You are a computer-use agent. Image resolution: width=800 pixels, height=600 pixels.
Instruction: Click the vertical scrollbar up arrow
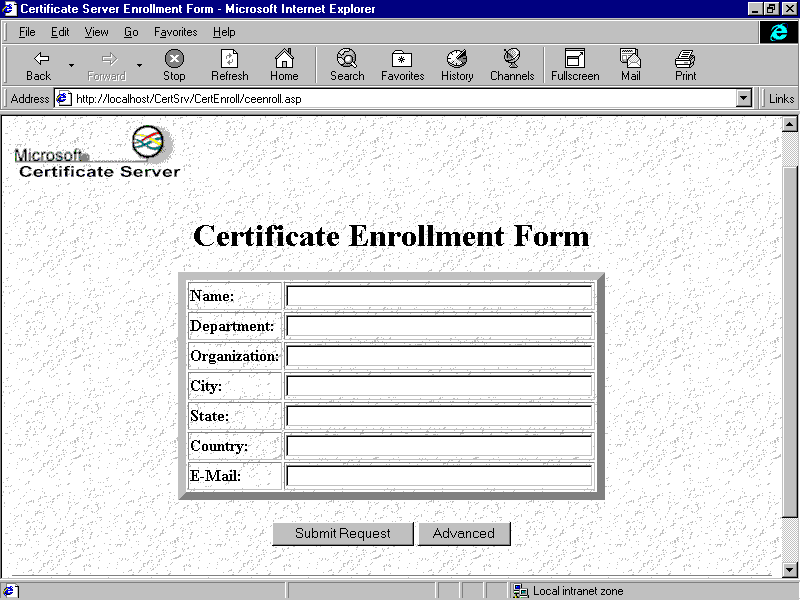click(x=789, y=124)
